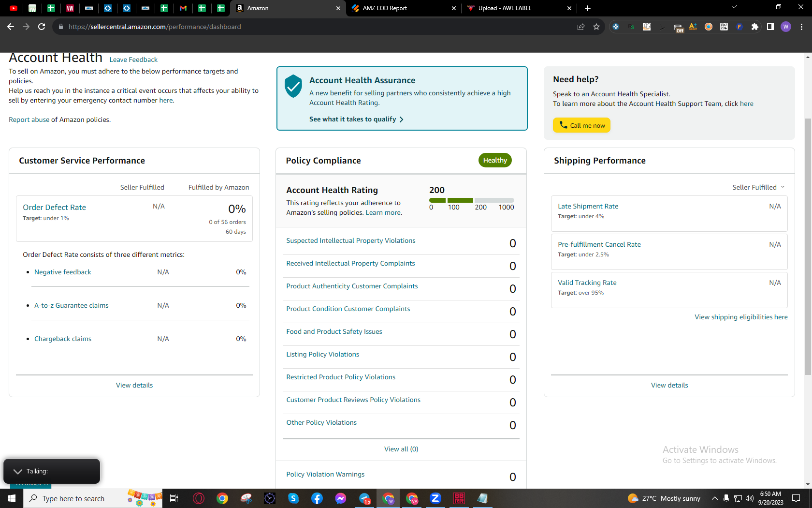The image size is (812, 508).
Task: Show hidden system tray icons
Action: pyautogui.click(x=714, y=498)
